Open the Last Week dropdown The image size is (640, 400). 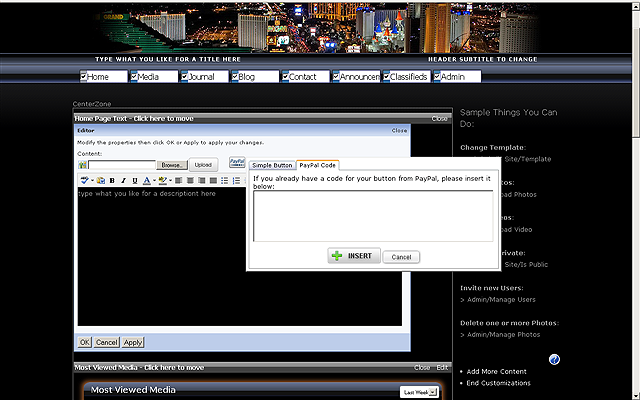419,392
